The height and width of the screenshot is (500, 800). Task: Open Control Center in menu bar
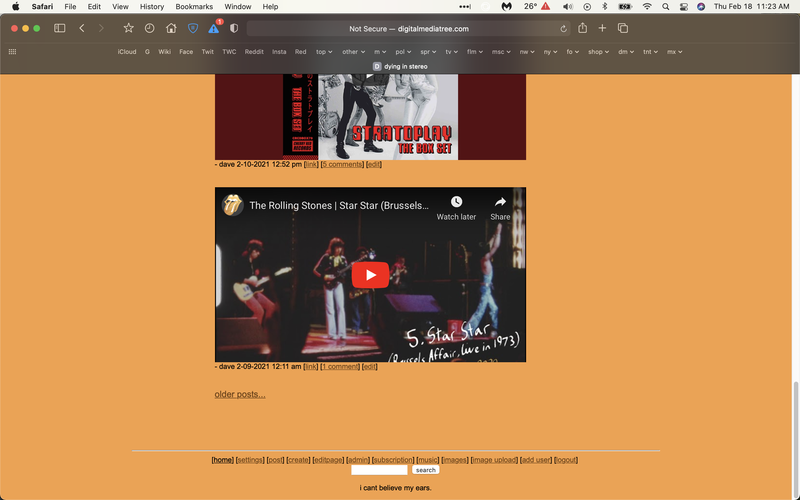coord(684,7)
